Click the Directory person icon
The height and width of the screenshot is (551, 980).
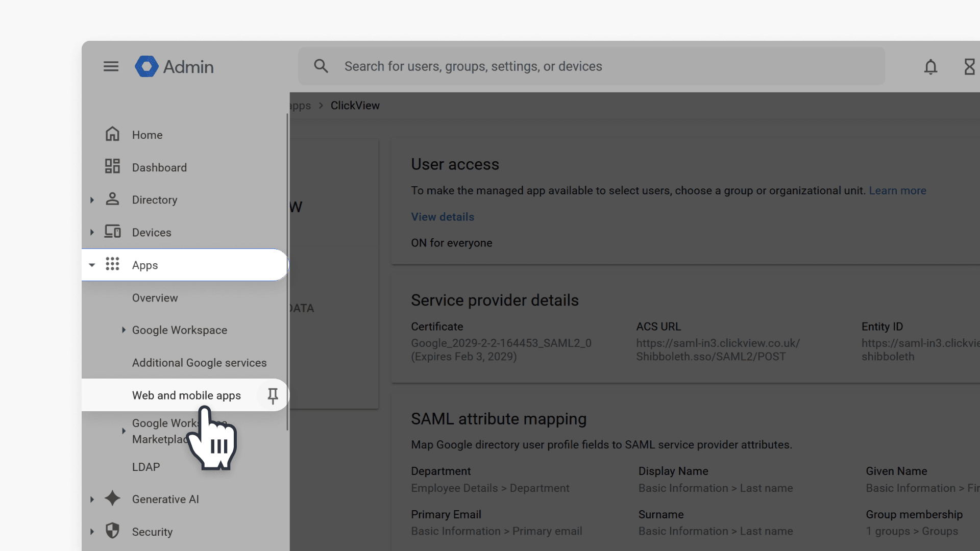pyautogui.click(x=112, y=199)
